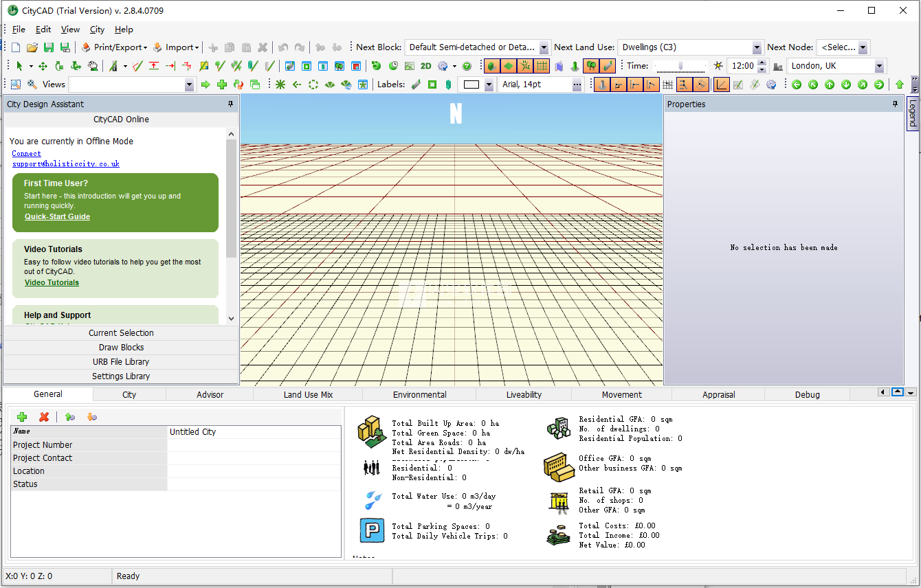Click the white label color swatch
The height and width of the screenshot is (588, 921).
coord(471,84)
